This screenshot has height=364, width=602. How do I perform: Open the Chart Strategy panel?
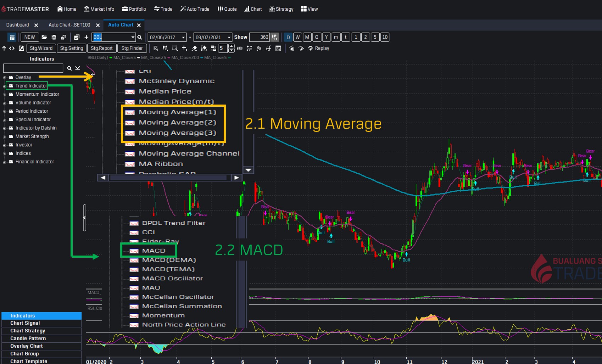click(x=28, y=331)
